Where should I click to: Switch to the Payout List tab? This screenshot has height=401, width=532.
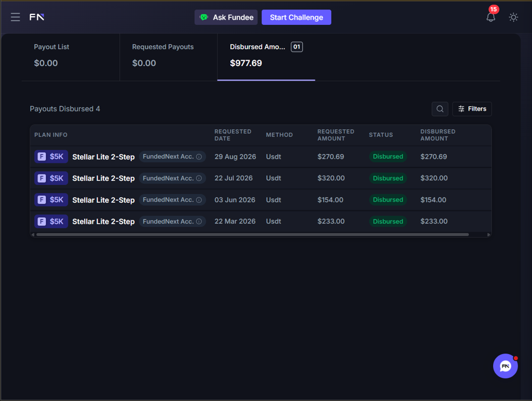(71, 57)
